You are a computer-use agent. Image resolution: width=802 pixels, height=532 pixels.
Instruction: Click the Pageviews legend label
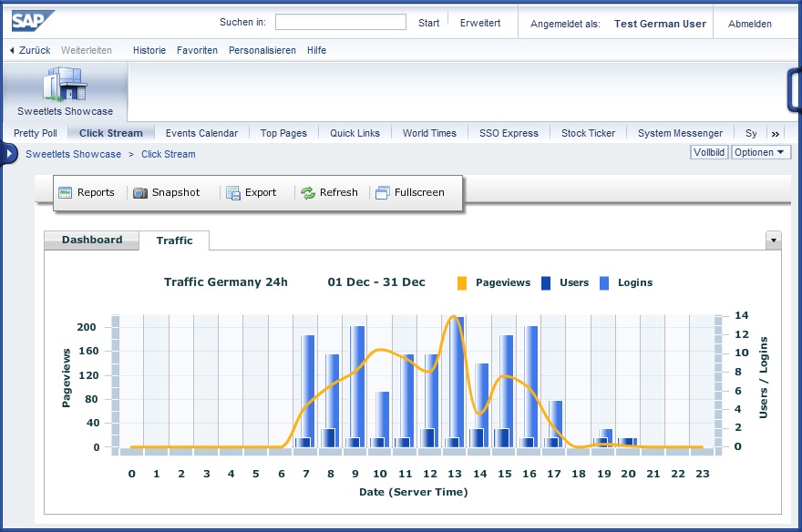click(503, 282)
